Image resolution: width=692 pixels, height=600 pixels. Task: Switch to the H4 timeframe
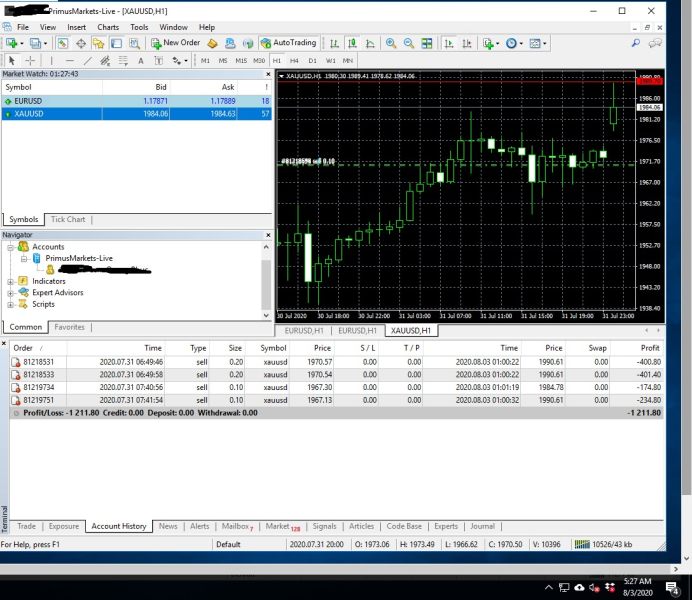click(296, 60)
